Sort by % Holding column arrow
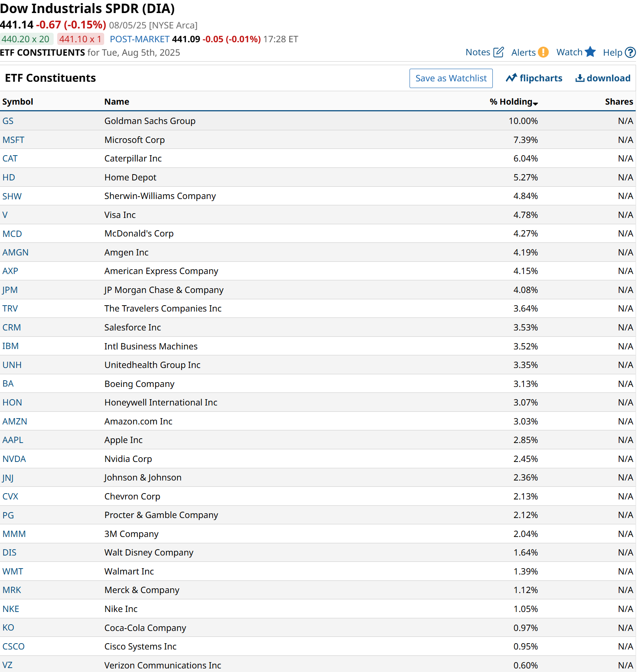The image size is (638, 672). click(535, 103)
